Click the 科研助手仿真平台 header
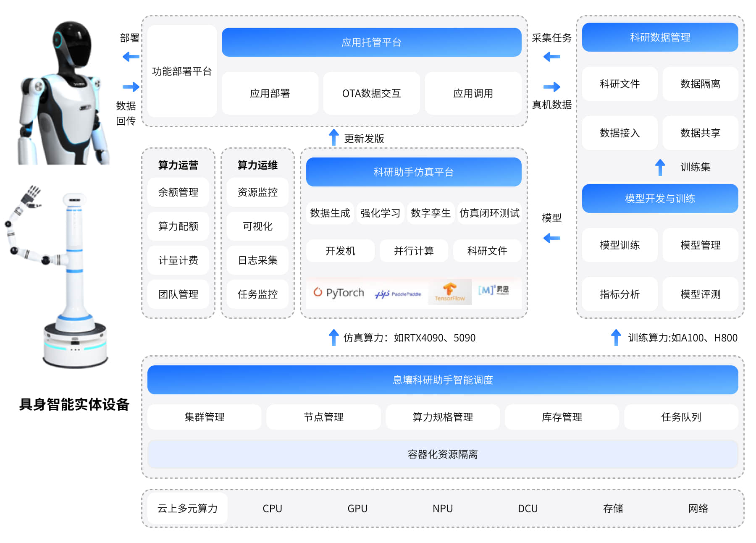Viewport: 756px width, 543px height. pos(414,172)
